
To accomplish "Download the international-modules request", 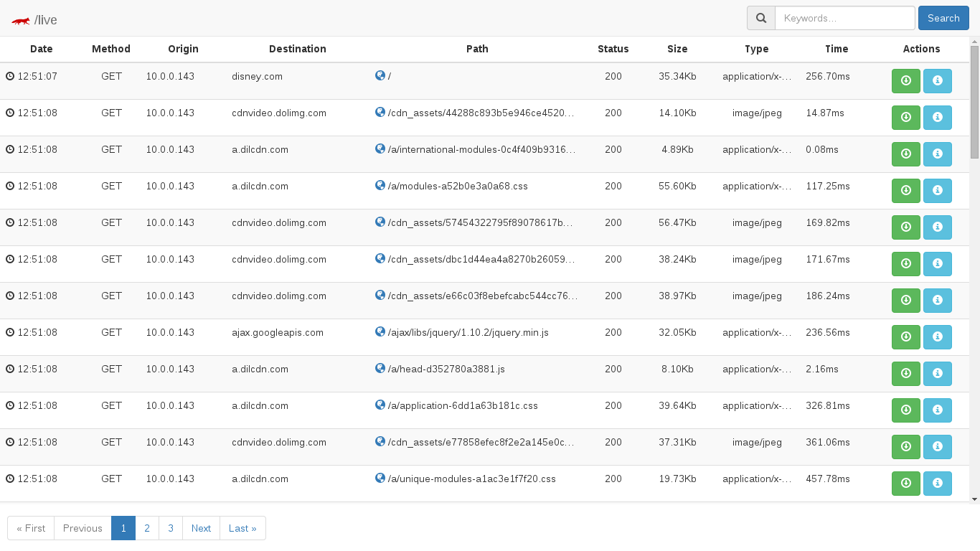I will [906, 154].
